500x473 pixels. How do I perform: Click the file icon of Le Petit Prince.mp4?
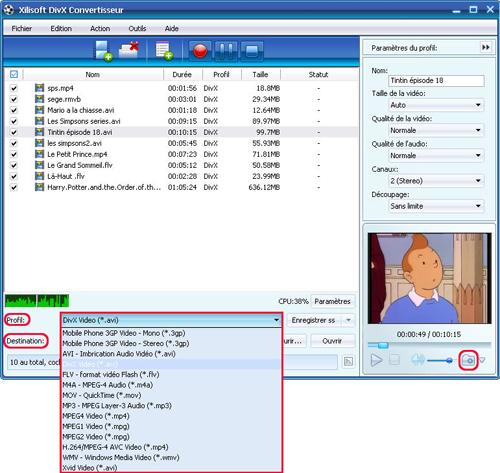pyautogui.click(x=39, y=154)
